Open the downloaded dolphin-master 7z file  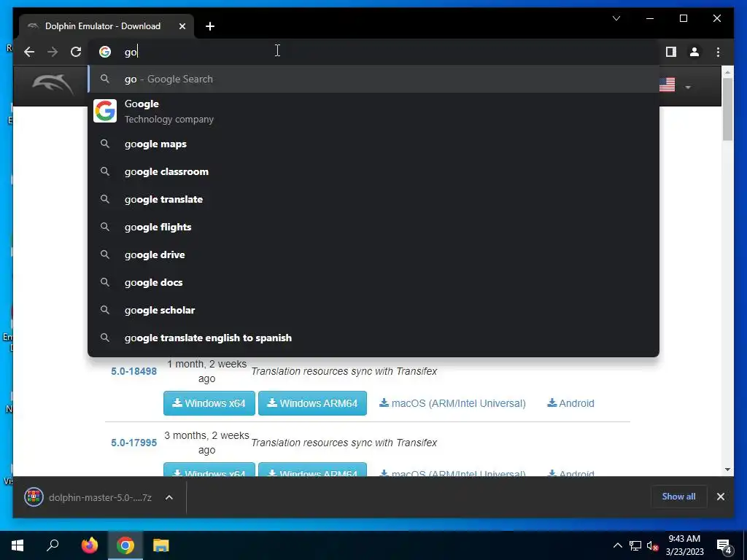pos(88,497)
